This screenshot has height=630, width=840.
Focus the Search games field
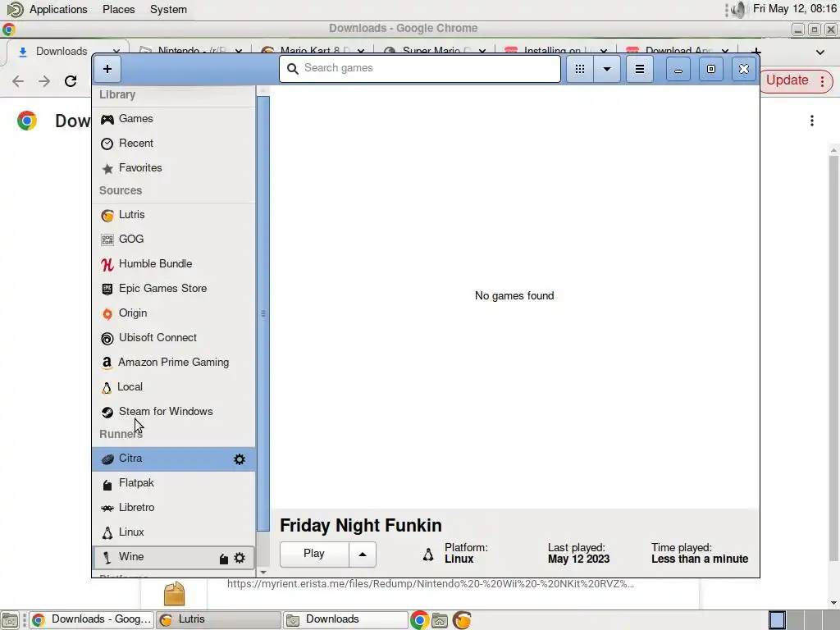click(x=419, y=69)
